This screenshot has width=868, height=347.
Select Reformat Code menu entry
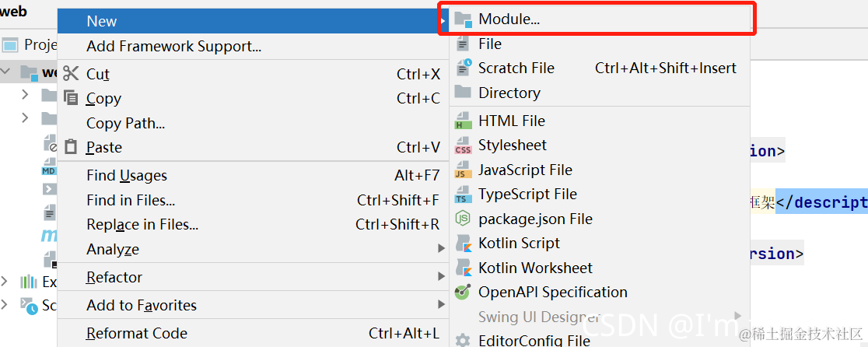click(254, 333)
